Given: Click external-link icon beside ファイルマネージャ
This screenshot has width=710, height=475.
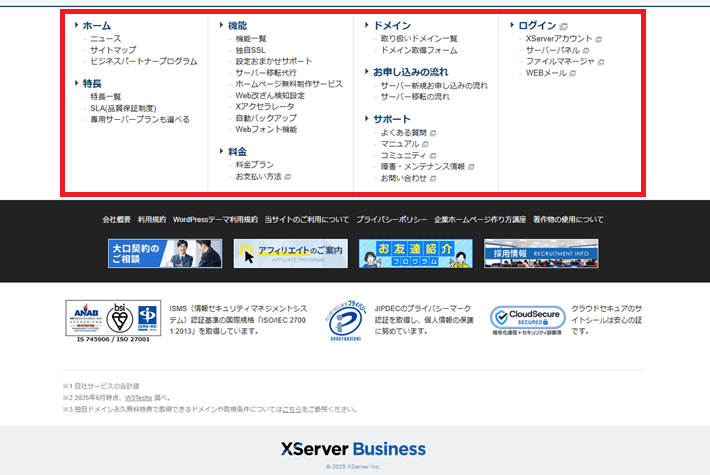Looking at the screenshot, I should pyautogui.click(x=601, y=62).
